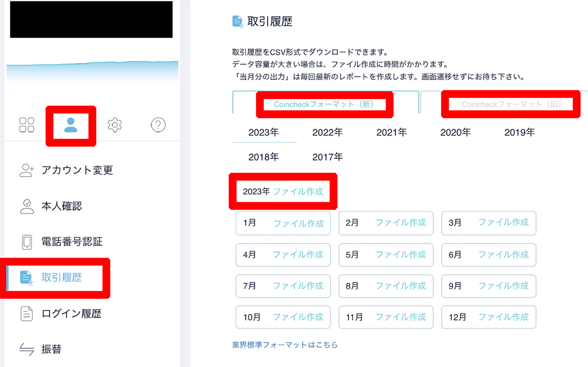The height and width of the screenshot is (367, 588).
Task: Select 取引履歴 in the sidebar
Action: click(x=62, y=278)
